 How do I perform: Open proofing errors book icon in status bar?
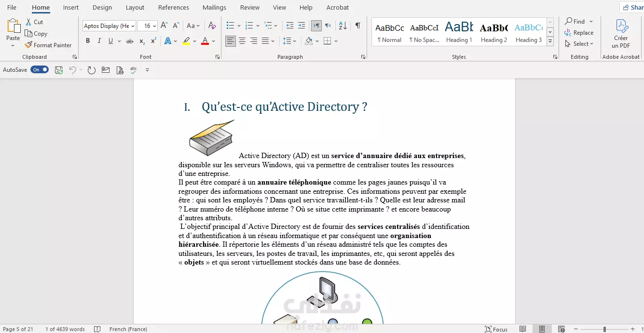pos(97,329)
